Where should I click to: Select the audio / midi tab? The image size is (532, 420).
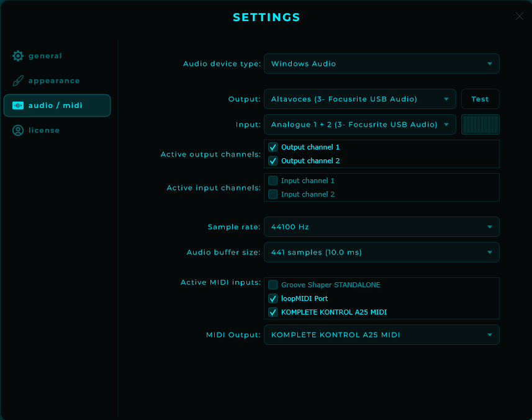click(x=57, y=105)
